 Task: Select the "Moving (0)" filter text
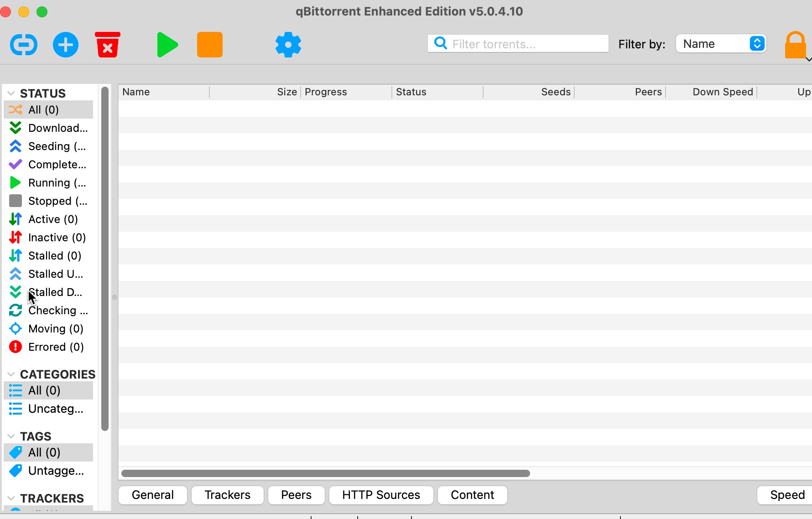(x=56, y=329)
